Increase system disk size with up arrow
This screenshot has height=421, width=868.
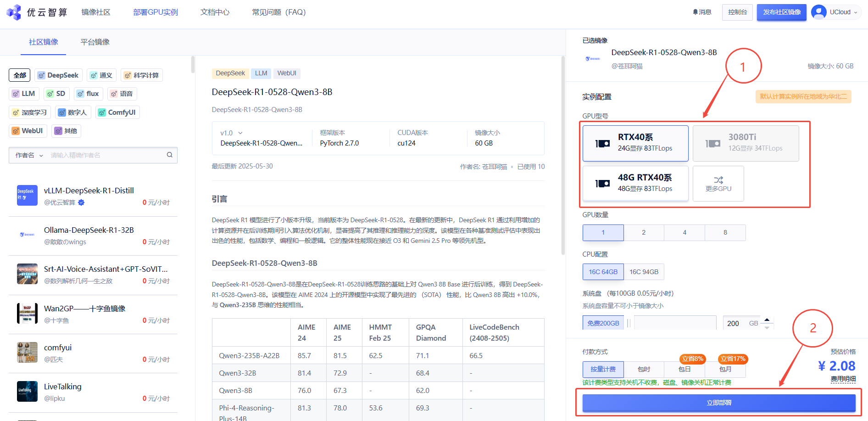[767, 320]
